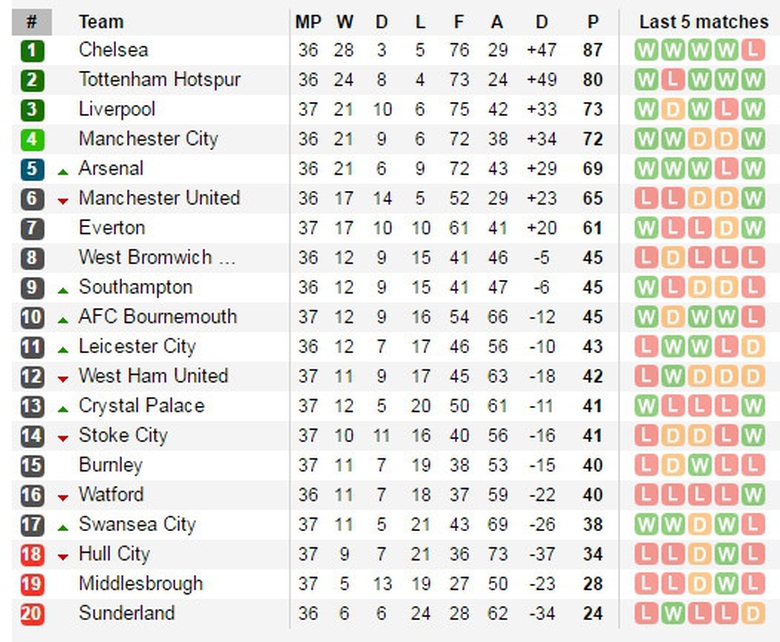The image size is (780, 642).
Task: Click the win badge in Burnley's last five
Action: point(699,465)
